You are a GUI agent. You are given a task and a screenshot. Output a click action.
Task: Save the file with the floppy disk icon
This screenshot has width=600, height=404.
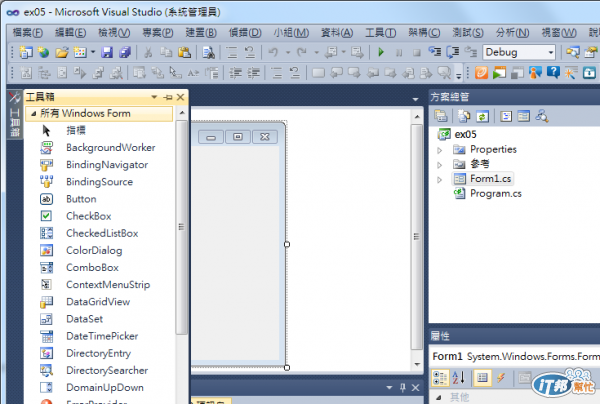point(107,52)
